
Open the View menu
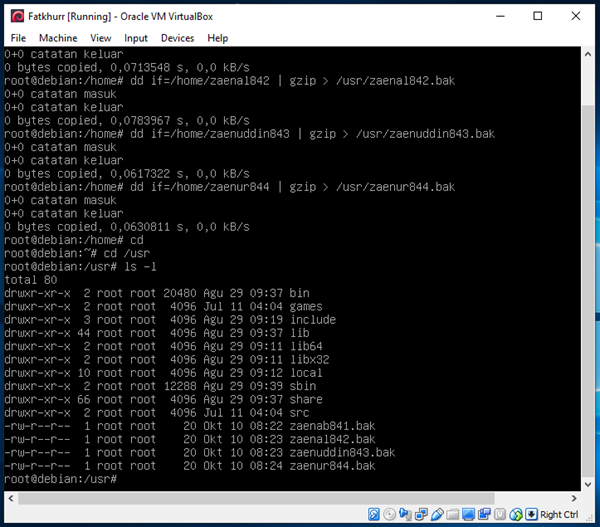point(101,38)
